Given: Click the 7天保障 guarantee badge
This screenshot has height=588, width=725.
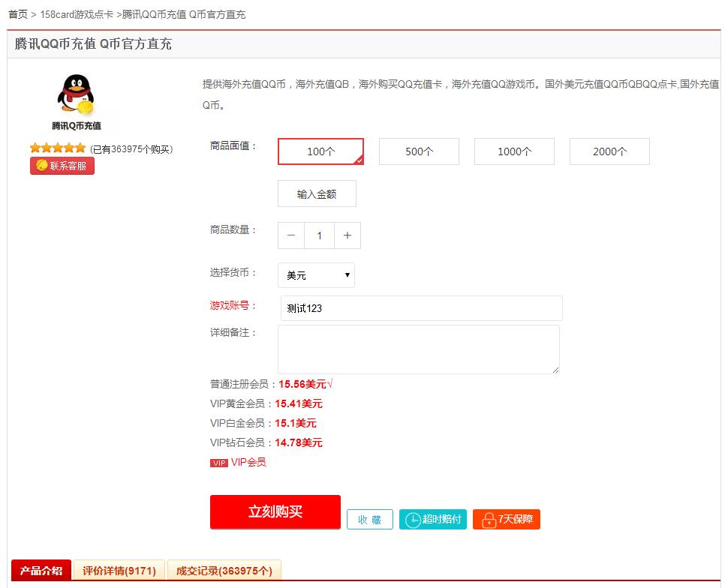Looking at the screenshot, I should pos(507,520).
